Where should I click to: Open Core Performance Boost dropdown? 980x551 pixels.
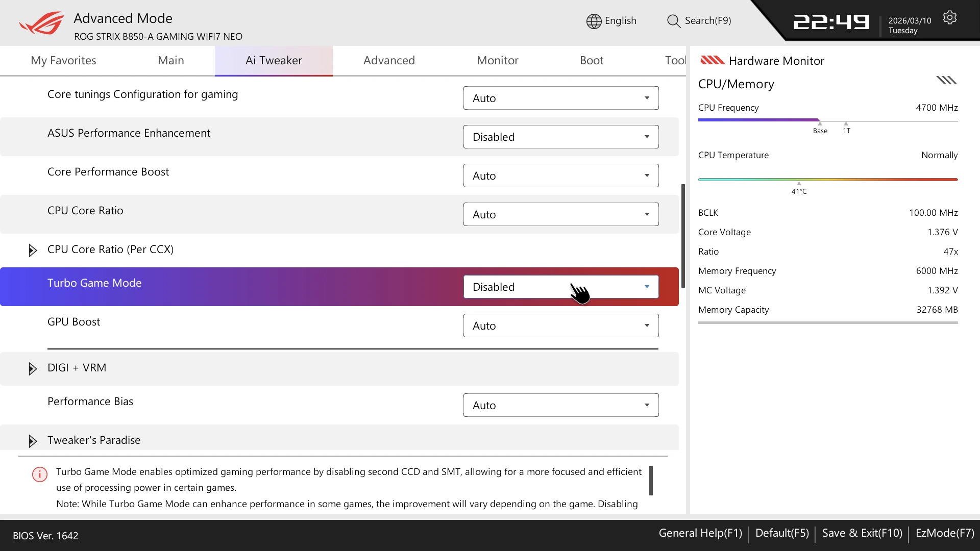pyautogui.click(x=560, y=176)
